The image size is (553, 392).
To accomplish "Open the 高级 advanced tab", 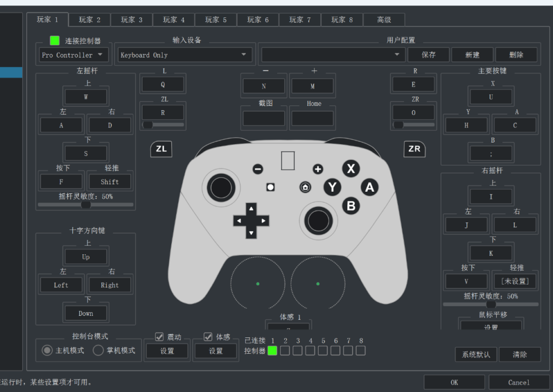I will pos(384,20).
